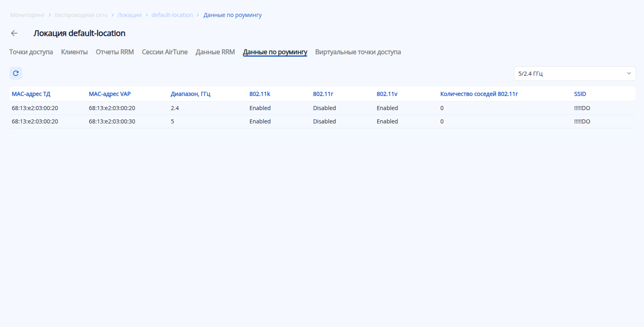Viewport: 644px width, 327px height.
Task: Click the Мониторинг breadcrumb link
Action: click(x=28, y=15)
